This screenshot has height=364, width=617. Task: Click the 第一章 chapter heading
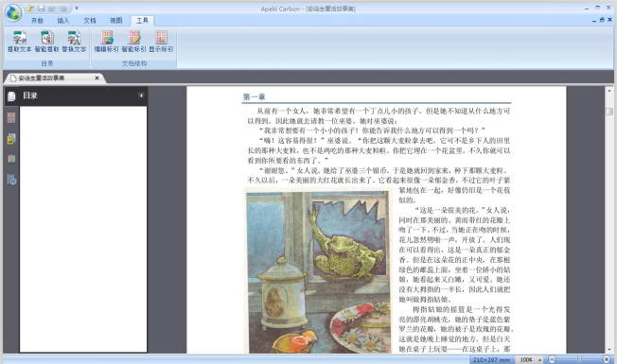pos(254,96)
